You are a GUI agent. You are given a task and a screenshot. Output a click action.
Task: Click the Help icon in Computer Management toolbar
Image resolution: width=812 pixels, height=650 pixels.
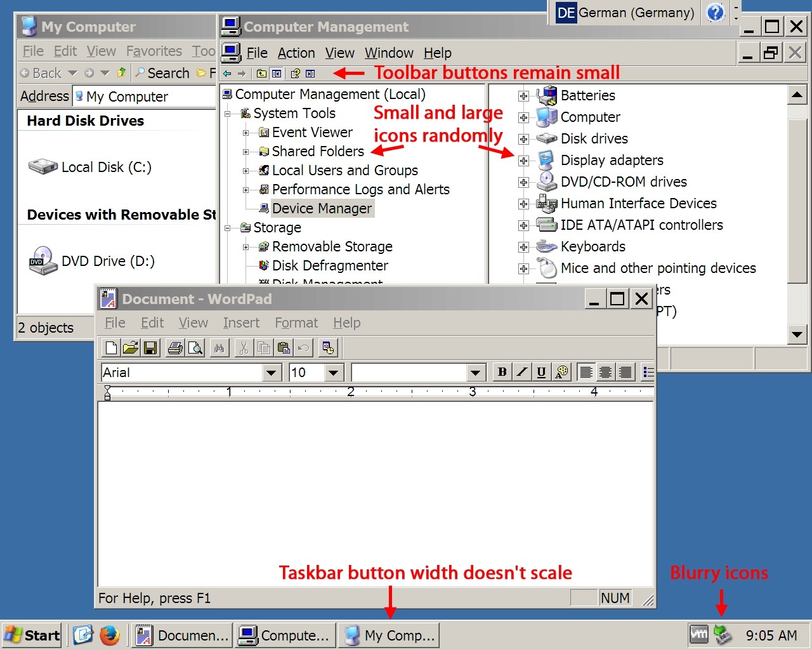(x=295, y=74)
